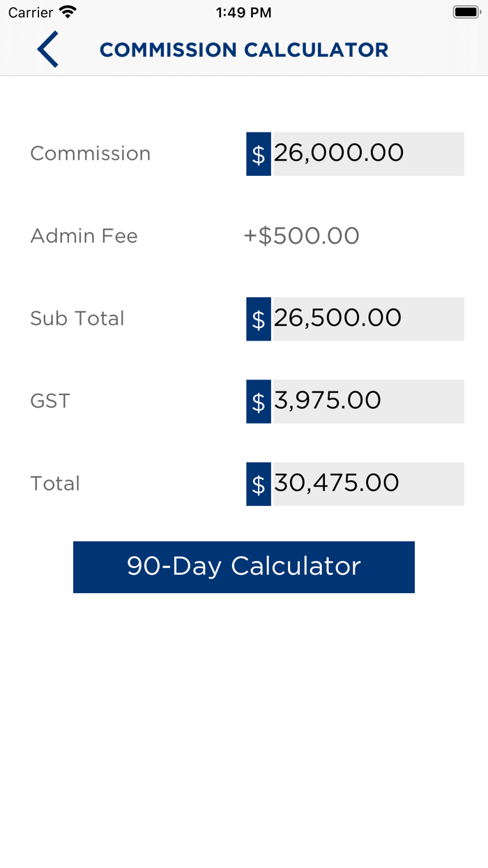Select the Total amount field
Screen dimensions: 488x868
(x=367, y=484)
